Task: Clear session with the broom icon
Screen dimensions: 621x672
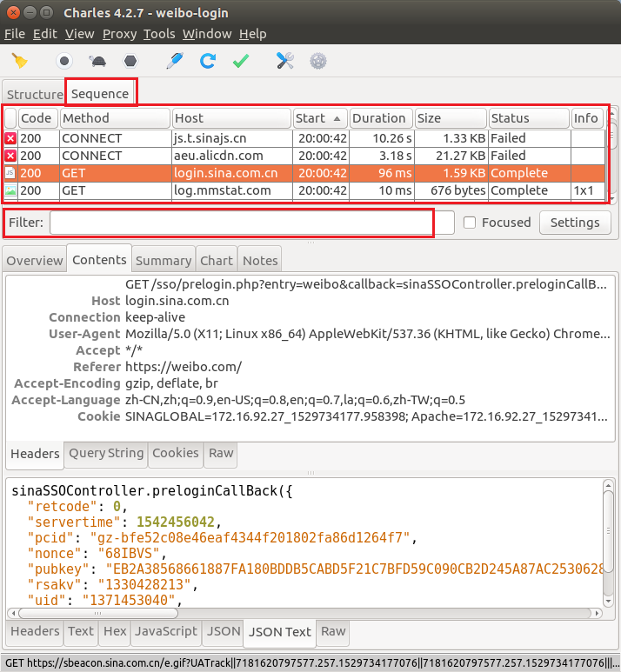Action: tap(20, 61)
